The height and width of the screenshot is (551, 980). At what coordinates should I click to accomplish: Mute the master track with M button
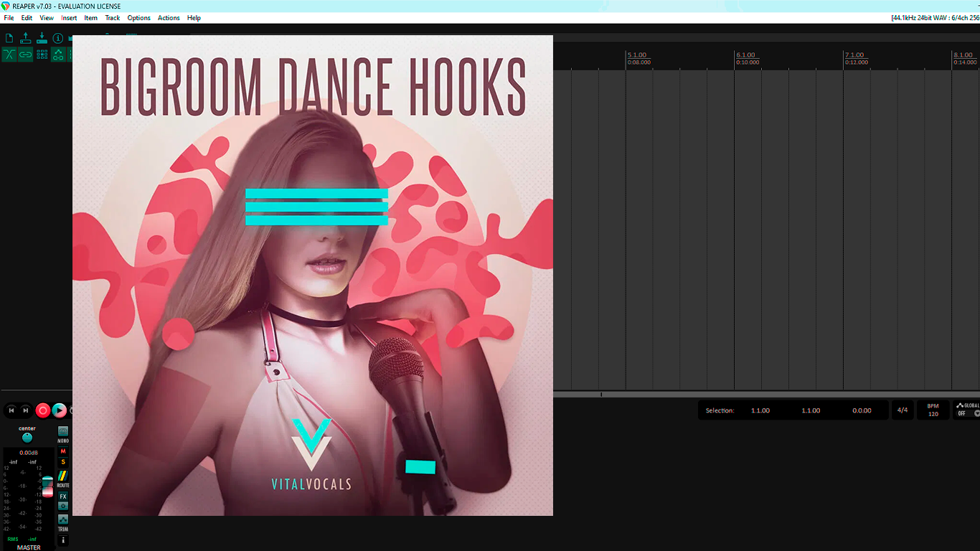coord(63,451)
